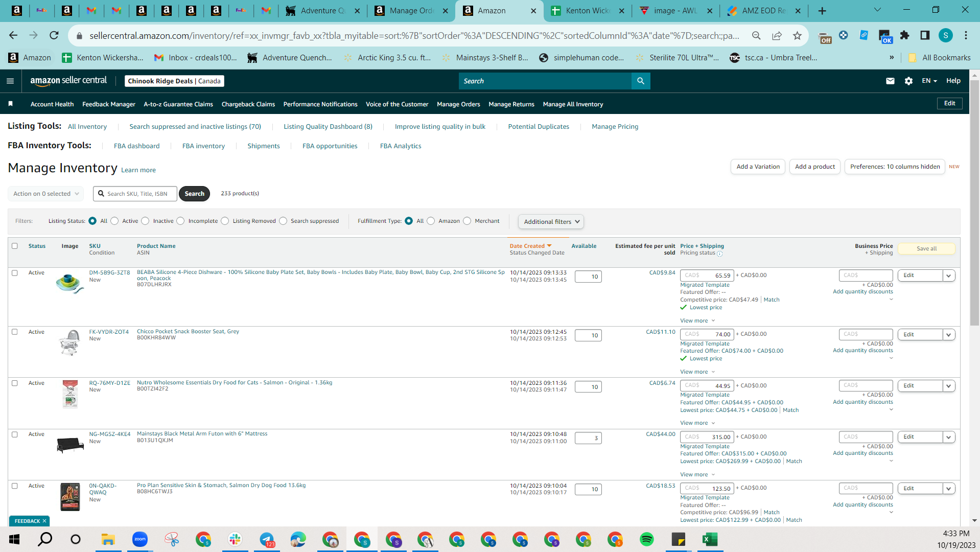
Task: Open the FBA dashboard link
Action: click(x=137, y=146)
